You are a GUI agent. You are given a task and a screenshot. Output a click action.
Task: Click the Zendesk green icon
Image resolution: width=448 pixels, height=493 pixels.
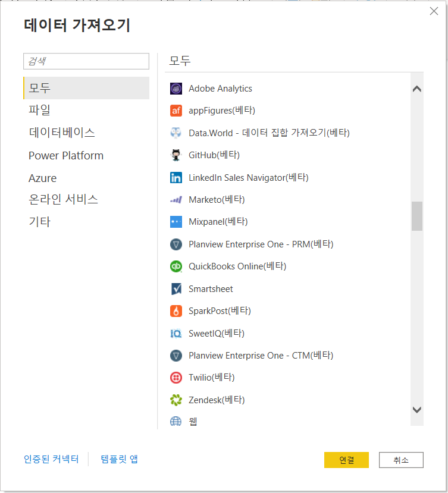(x=176, y=400)
